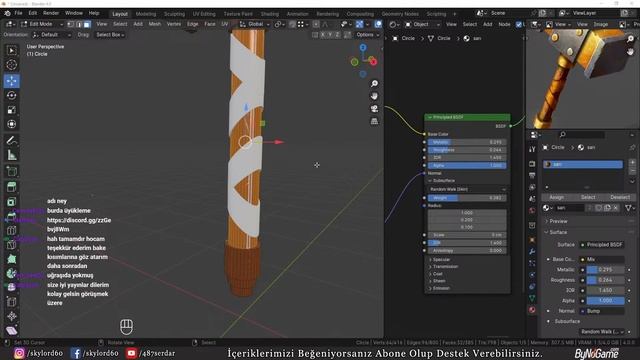Click the viewport pan hand icon

coord(374,96)
